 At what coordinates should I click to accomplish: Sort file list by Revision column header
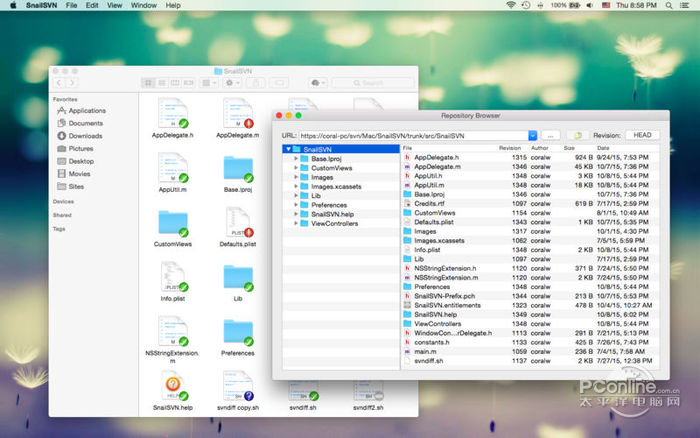pos(510,148)
